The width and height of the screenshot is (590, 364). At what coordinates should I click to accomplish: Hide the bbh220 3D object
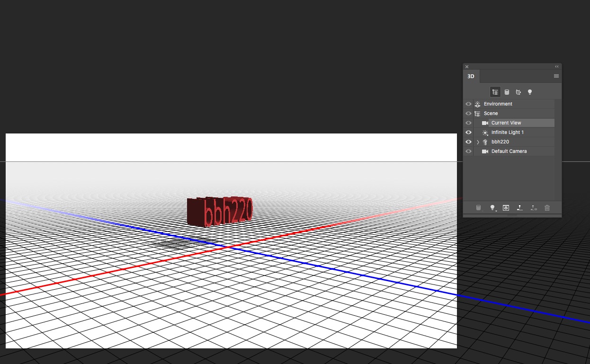[468, 142]
